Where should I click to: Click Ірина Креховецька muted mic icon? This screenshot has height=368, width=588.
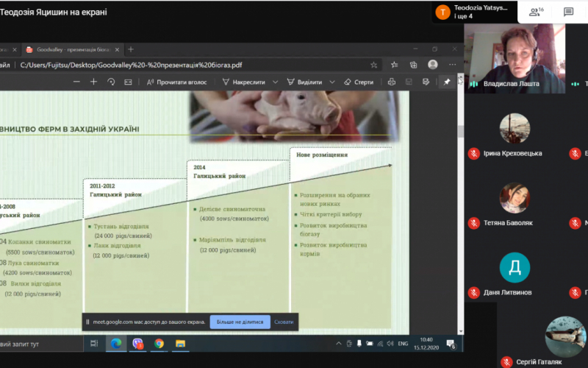click(474, 153)
